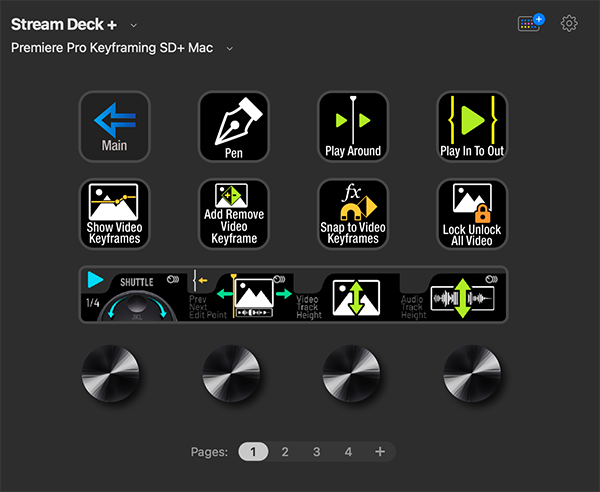Select the Video Track Height strip segment

(x=347, y=295)
